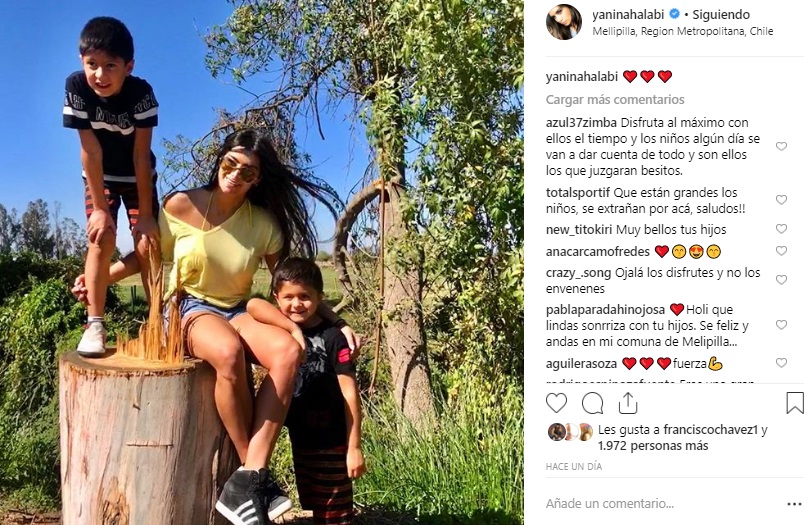The image size is (808, 525).
Task: Open the Melipilla, Region Metropolitana location link
Action: (683, 31)
